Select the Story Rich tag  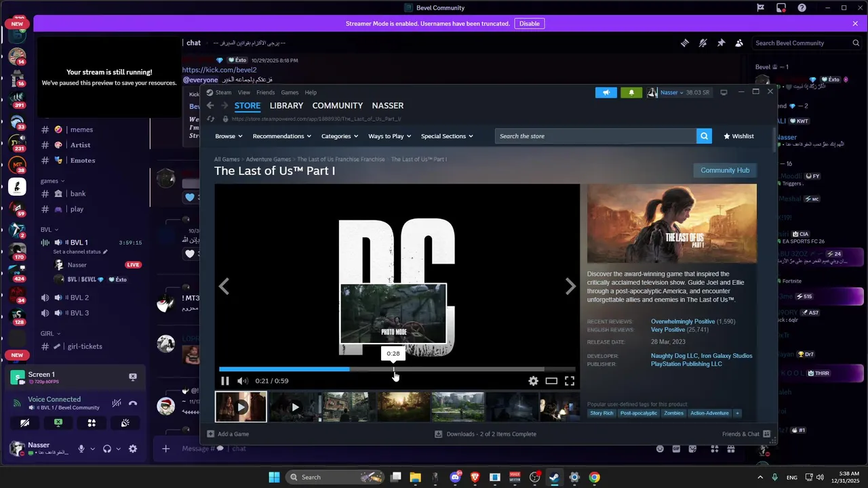(601, 413)
